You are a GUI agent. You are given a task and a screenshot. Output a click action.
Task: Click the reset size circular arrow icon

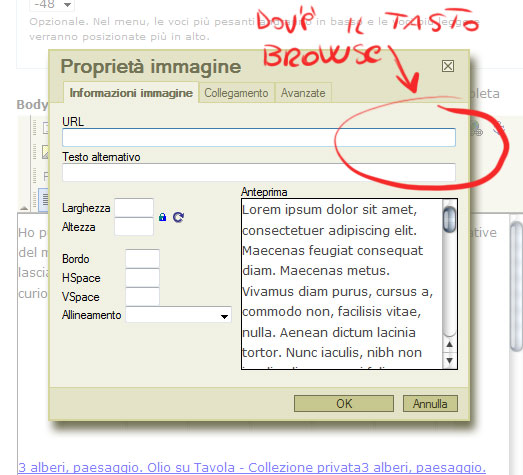point(178,217)
